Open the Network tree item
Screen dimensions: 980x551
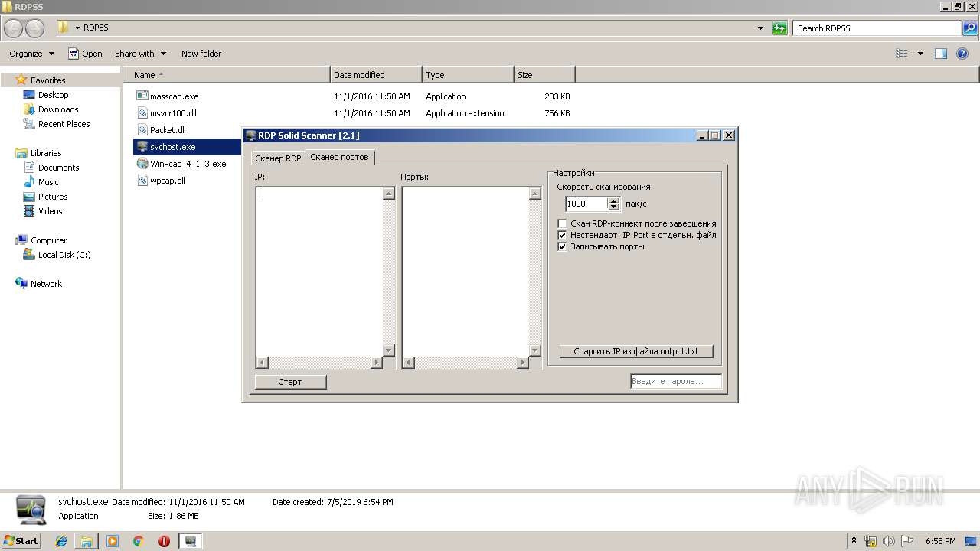[x=38, y=284]
